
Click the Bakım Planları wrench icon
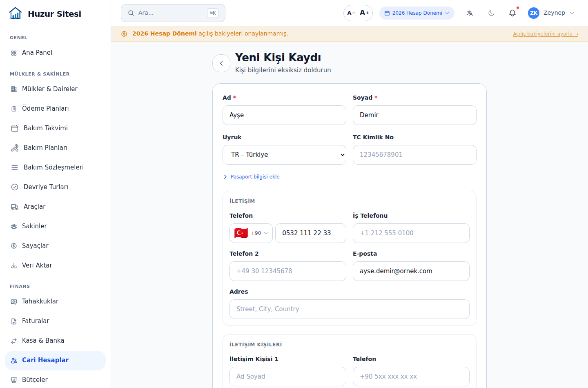click(15, 148)
